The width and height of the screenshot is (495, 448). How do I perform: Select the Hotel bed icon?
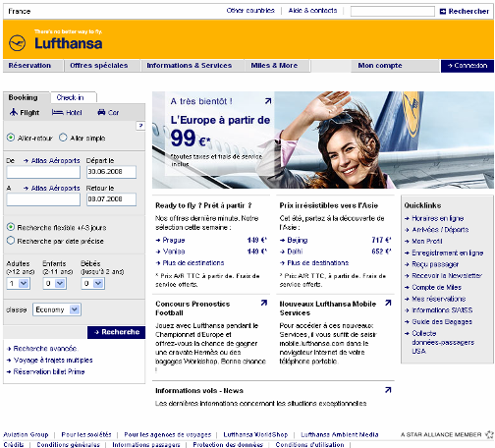click(57, 112)
